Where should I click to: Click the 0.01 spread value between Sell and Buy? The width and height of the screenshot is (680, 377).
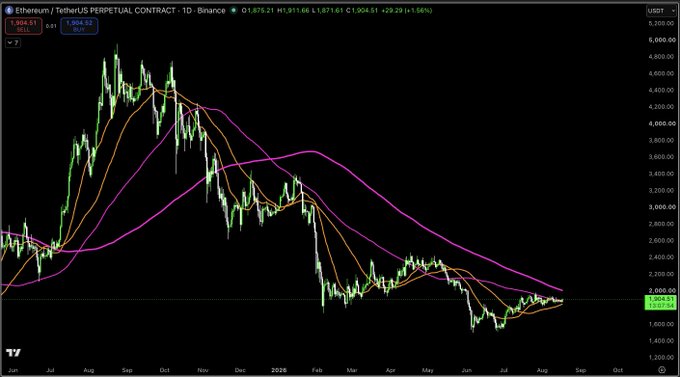tap(51, 26)
